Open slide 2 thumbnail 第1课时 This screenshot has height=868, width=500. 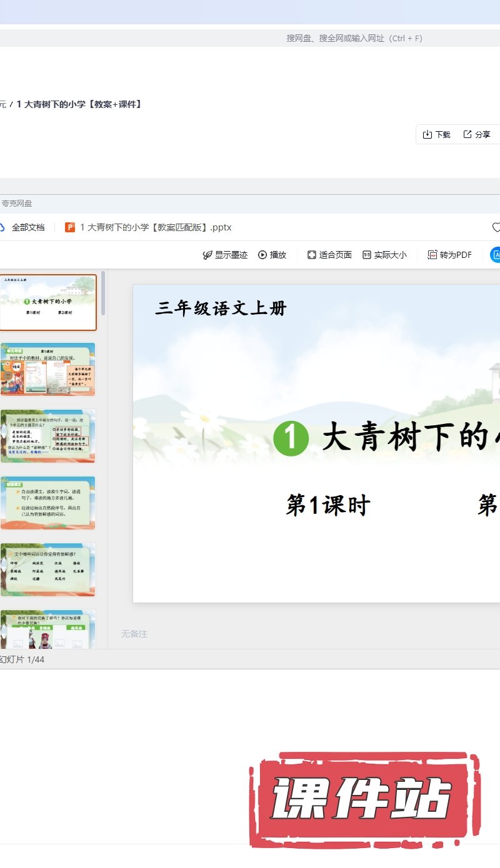click(48, 369)
